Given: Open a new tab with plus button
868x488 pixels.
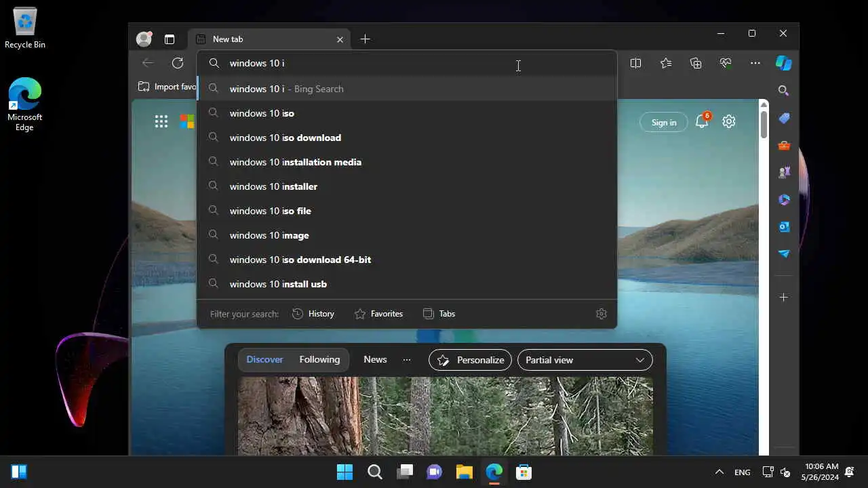Looking at the screenshot, I should click(x=365, y=39).
